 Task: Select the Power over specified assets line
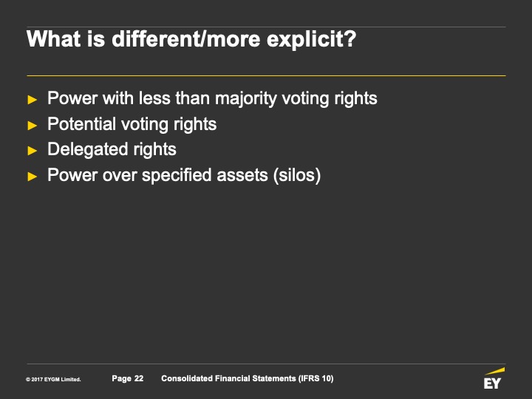point(183,176)
